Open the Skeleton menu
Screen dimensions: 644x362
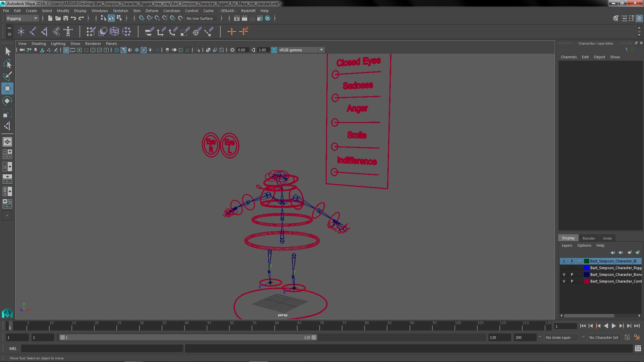click(x=120, y=11)
